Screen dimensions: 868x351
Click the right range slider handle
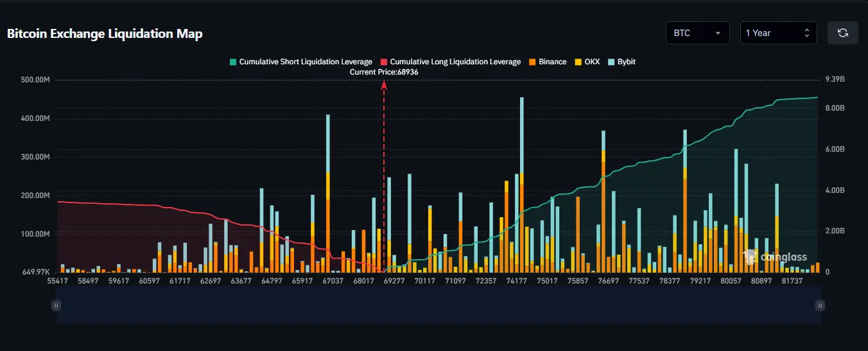[820, 306]
